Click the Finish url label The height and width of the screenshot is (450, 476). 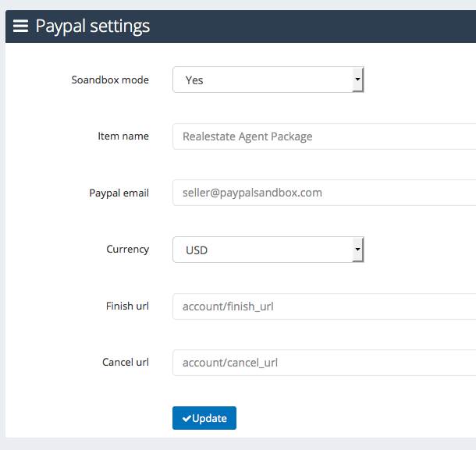click(127, 306)
